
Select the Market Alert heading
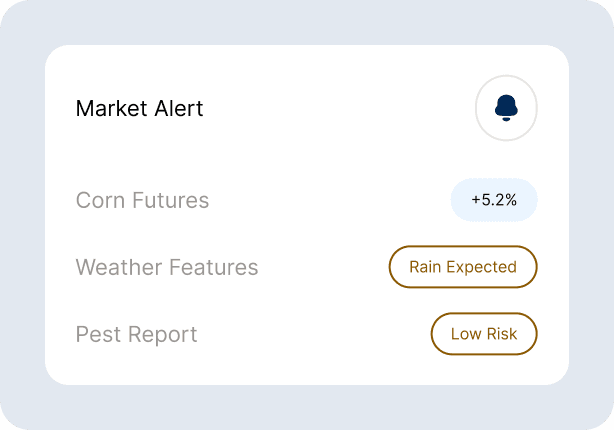tap(139, 108)
